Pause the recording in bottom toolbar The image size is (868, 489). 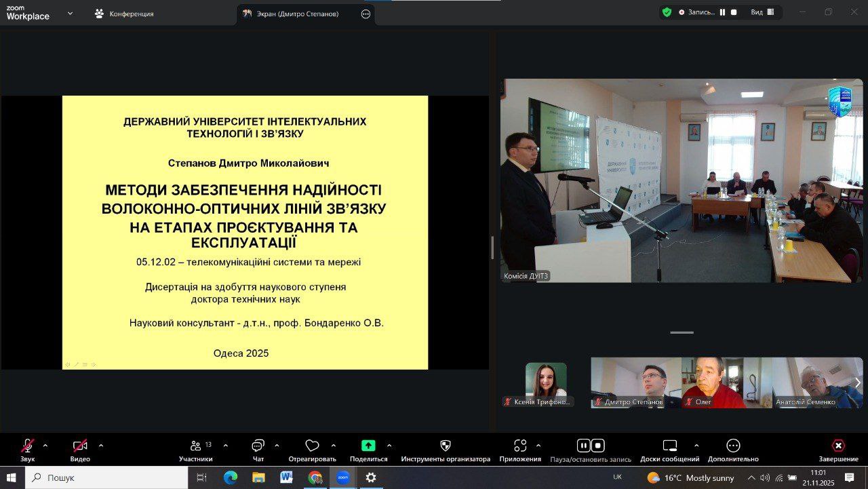click(x=583, y=446)
